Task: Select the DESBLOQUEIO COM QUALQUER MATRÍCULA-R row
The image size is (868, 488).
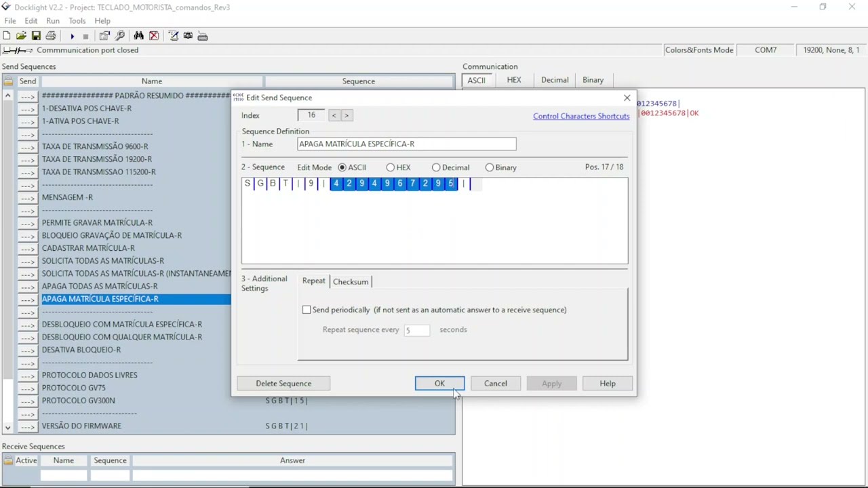Action: coord(136,337)
